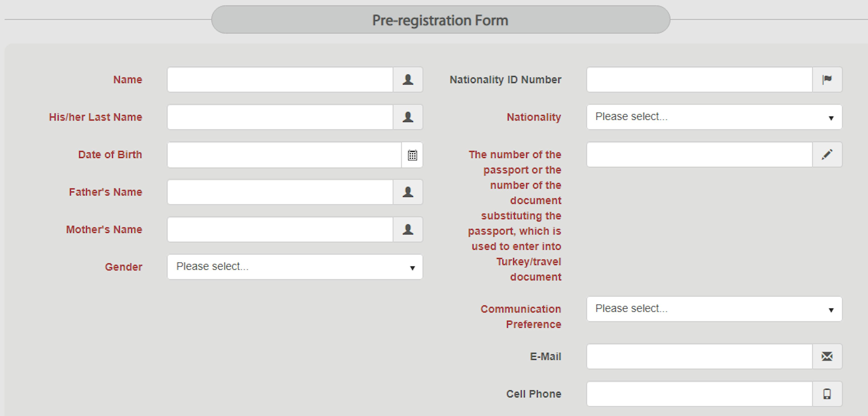Click the person icon beside Father's Name
868x416 pixels.
pos(408,192)
